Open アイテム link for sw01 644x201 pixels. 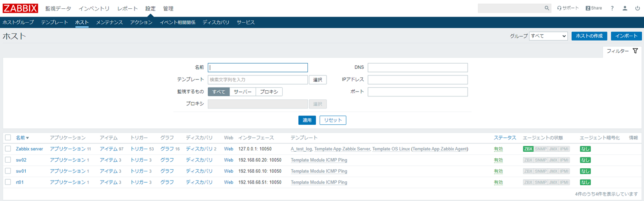[108, 171]
